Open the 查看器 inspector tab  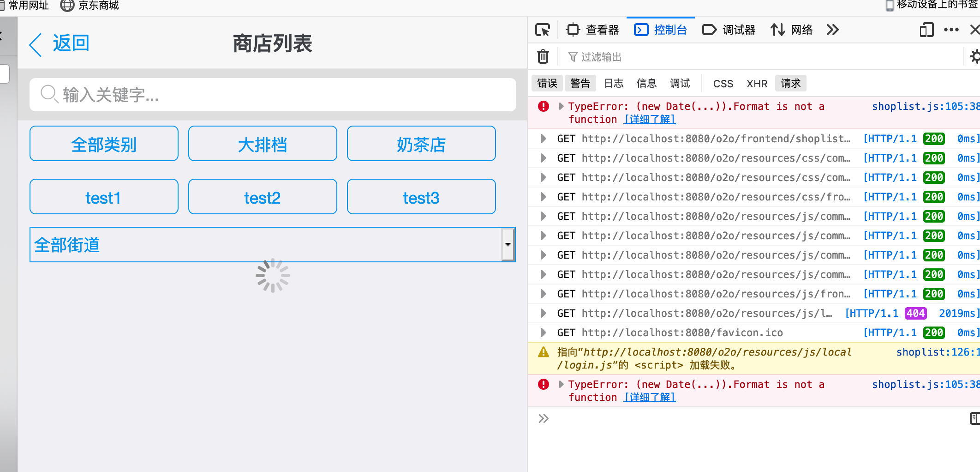pyautogui.click(x=592, y=30)
